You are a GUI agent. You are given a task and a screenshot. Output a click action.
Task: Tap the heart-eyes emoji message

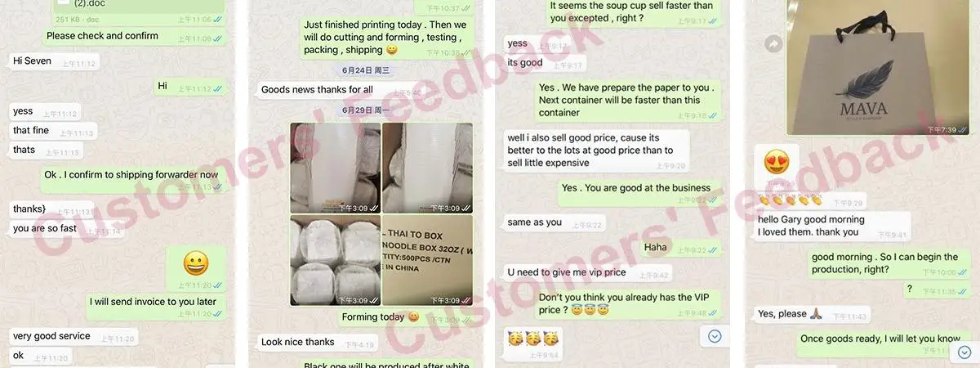pyautogui.click(x=777, y=164)
